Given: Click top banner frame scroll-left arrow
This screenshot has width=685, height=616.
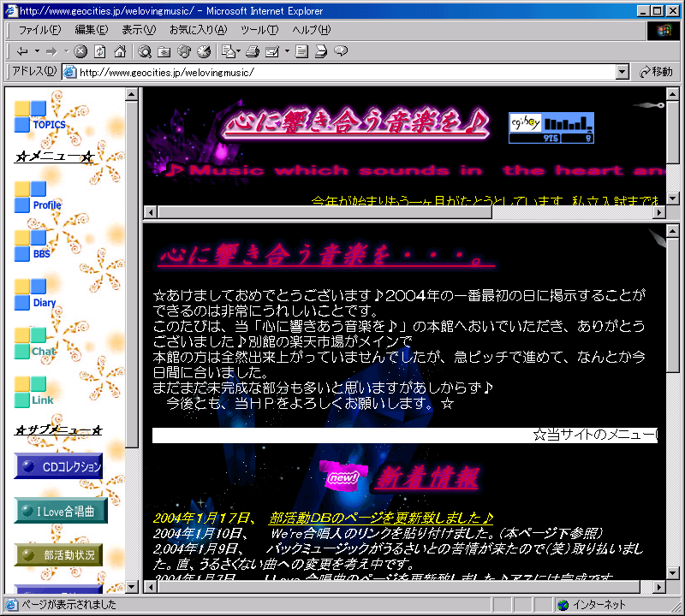Looking at the screenshot, I should [151, 213].
